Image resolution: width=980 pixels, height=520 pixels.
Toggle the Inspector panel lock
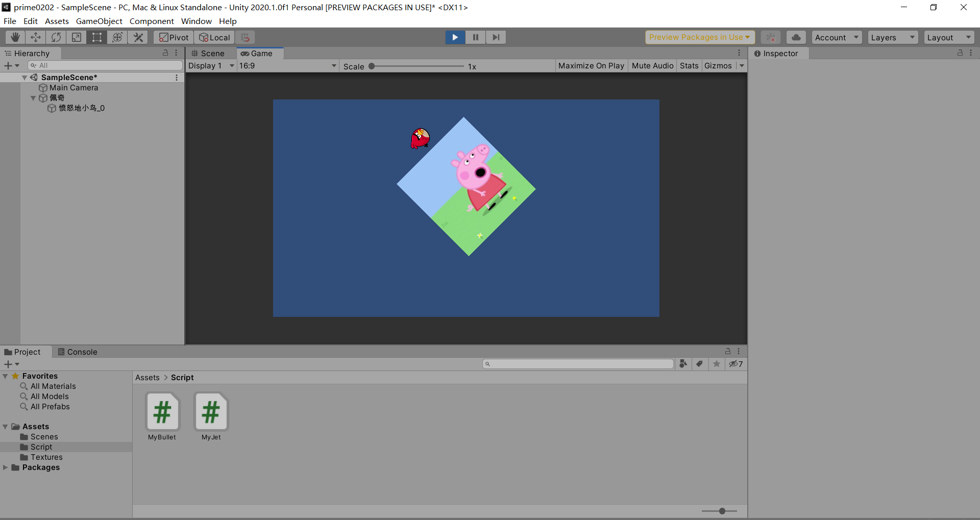tap(960, 53)
